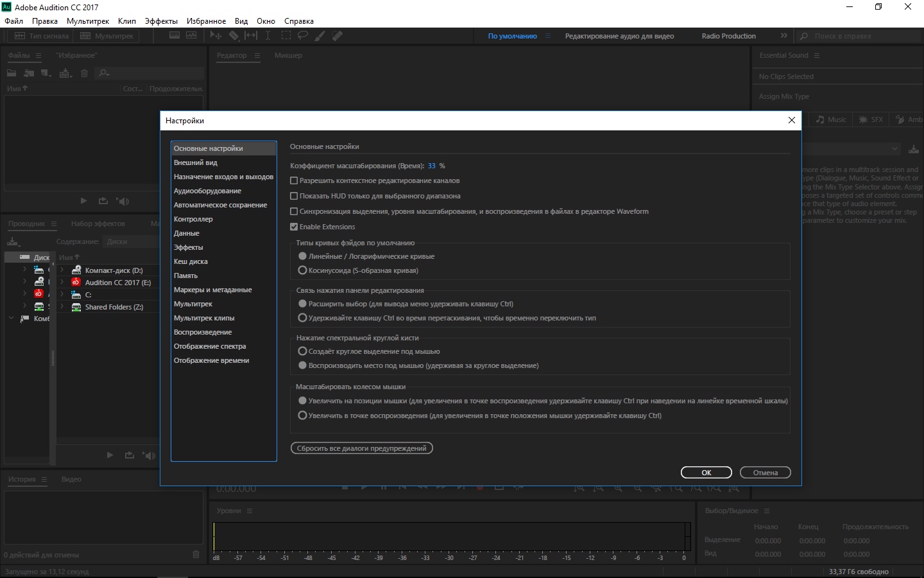Click the trash icon in Files panel

tap(84, 73)
